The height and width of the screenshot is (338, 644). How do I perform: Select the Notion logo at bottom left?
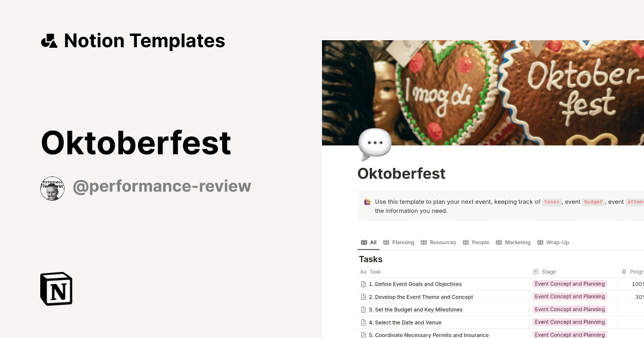point(56,289)
